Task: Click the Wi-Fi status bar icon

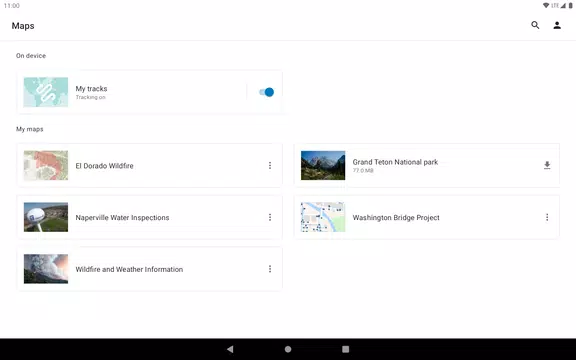Action: pos(546,6)
